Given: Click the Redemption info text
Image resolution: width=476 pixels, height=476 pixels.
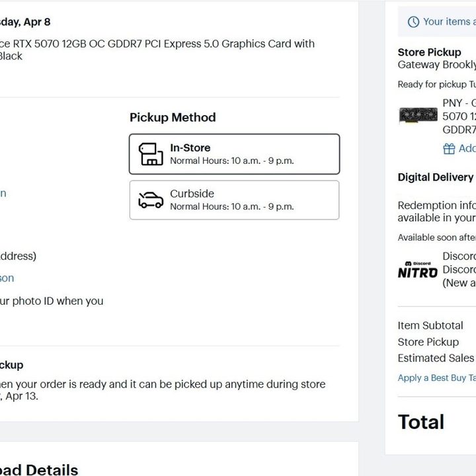Looking at the screenshot, I should coord(437,212).
